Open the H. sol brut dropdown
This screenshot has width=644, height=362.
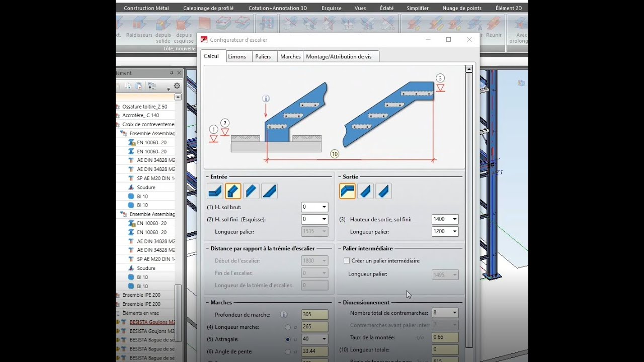(x=324, y=207)
